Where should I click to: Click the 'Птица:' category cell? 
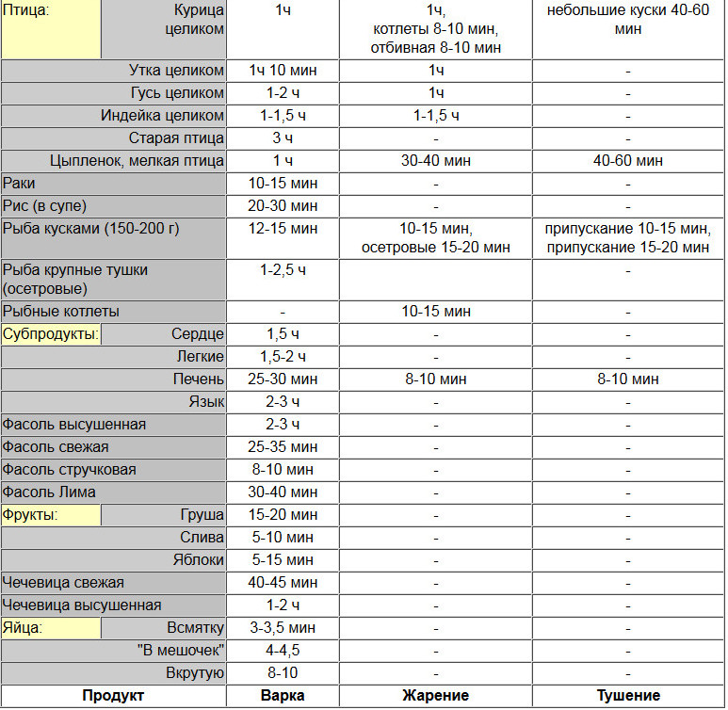51,29
